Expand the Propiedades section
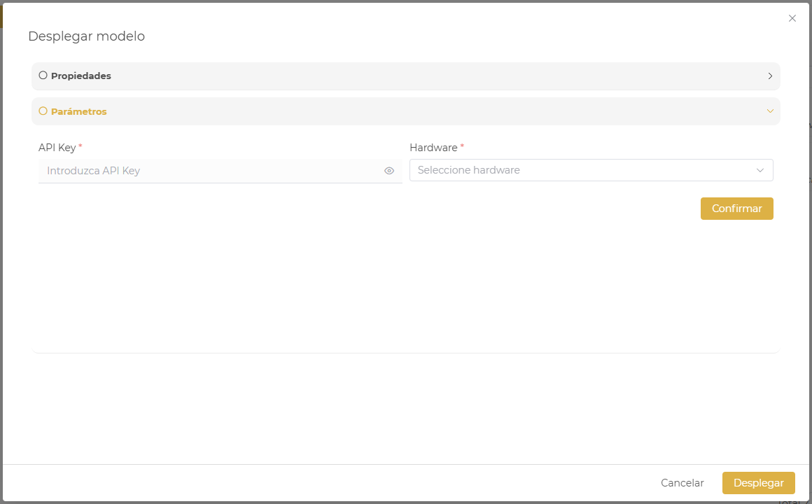This screenshot has height=504, width=812. point(406,76)
